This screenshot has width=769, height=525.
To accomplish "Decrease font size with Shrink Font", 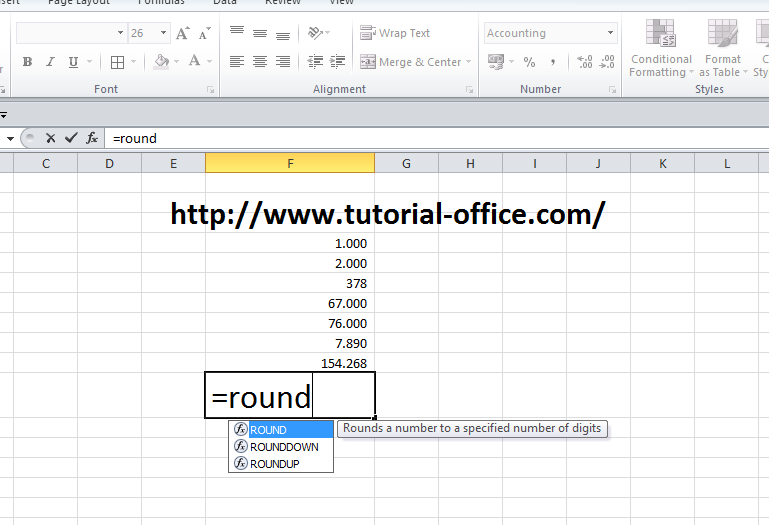I will tap(205, 33).
